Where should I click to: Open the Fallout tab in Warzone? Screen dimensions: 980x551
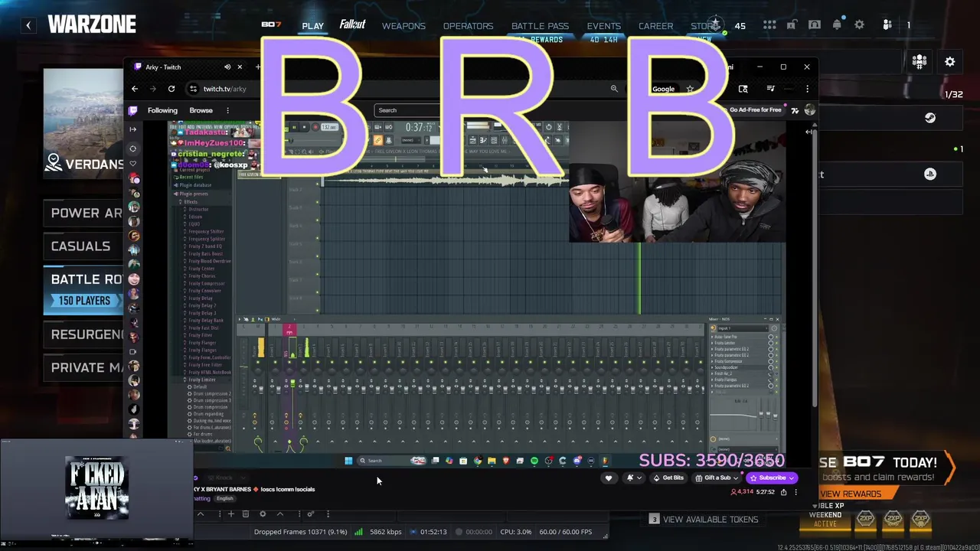coord(352,25)
